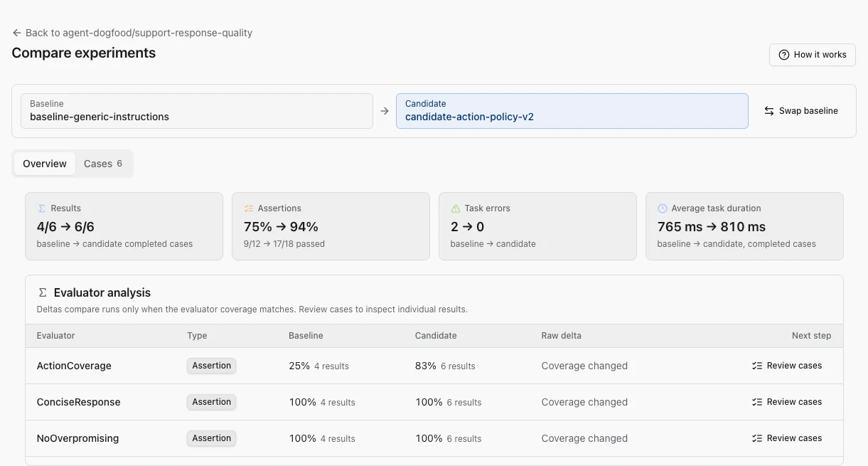Click Coverage changed in NoOverpromising row

584,438
